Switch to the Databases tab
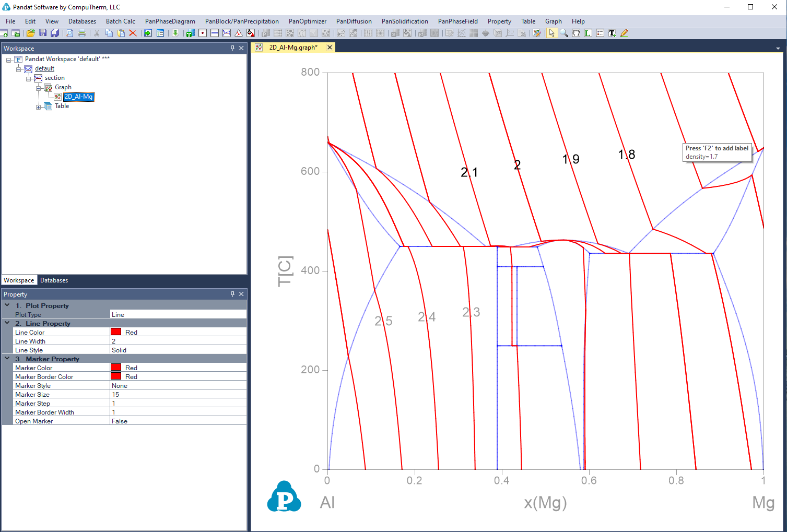The height and width of the screenshot is (532, 787). (x=54, y=280)
